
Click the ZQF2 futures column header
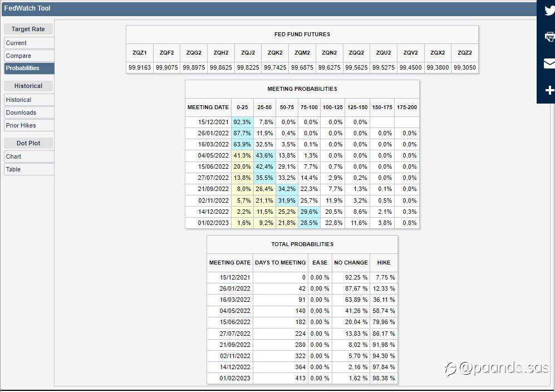click(166, 53)
